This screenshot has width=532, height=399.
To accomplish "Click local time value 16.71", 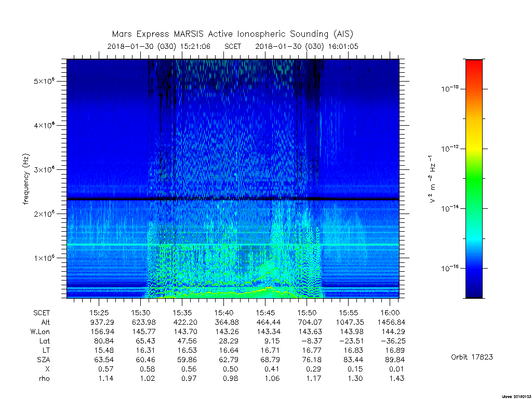I will pyautogui.click(x=270, y=350).
